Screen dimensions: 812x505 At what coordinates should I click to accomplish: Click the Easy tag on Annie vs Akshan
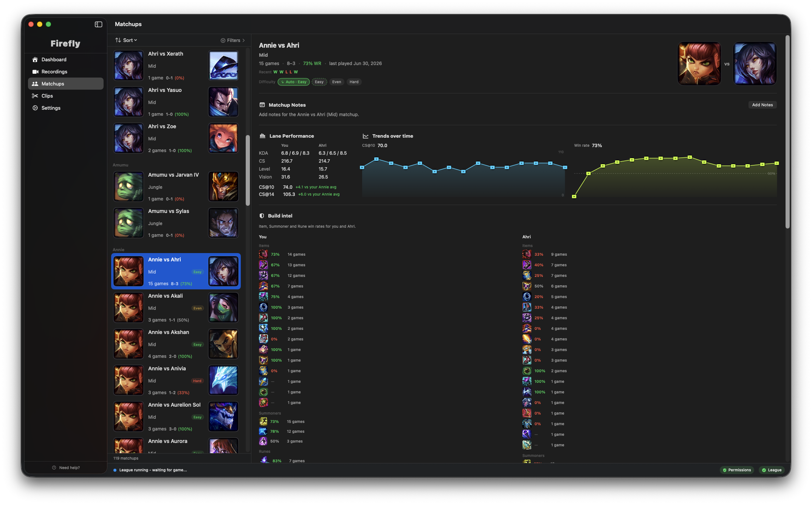(x=197, y=345)
